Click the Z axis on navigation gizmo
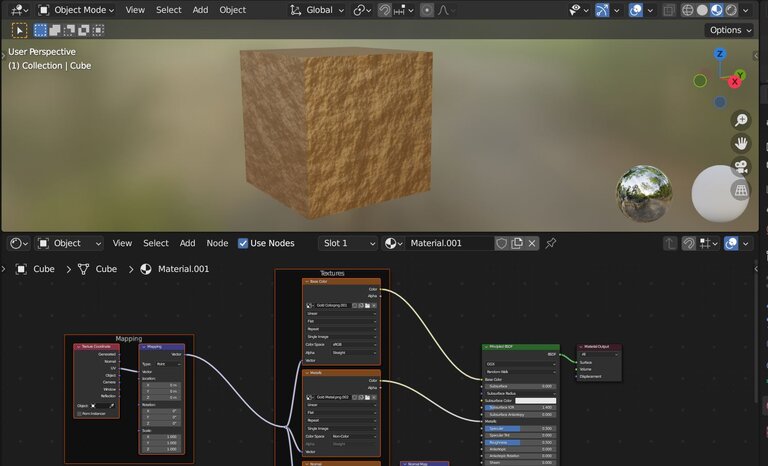Image resolution: width=768 pixels, height=466 pixels. tap(720, 54)
